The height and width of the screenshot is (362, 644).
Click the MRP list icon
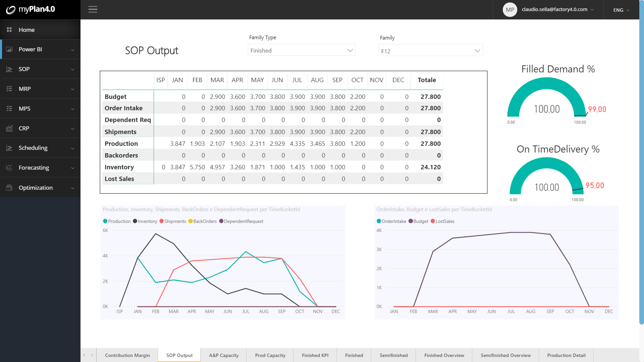(x=9, y=89)
